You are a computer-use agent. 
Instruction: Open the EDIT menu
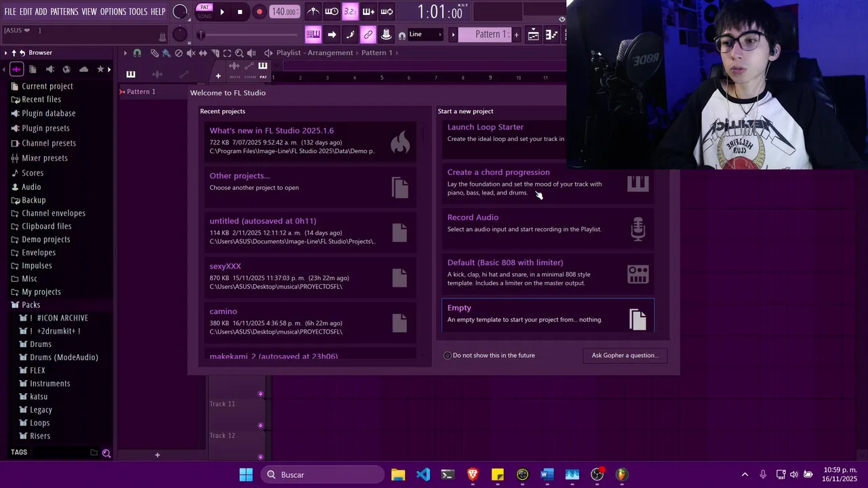(x=26, y=12)
